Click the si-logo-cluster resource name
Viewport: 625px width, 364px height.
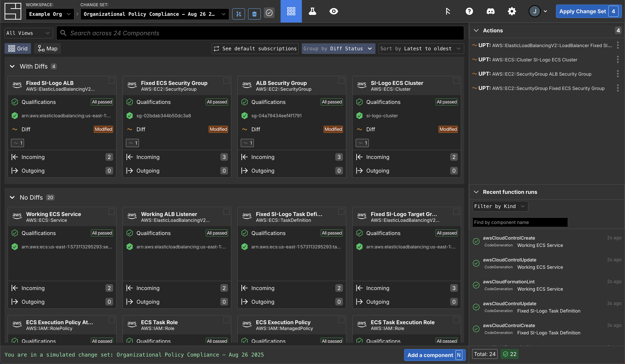pos(382,116)
